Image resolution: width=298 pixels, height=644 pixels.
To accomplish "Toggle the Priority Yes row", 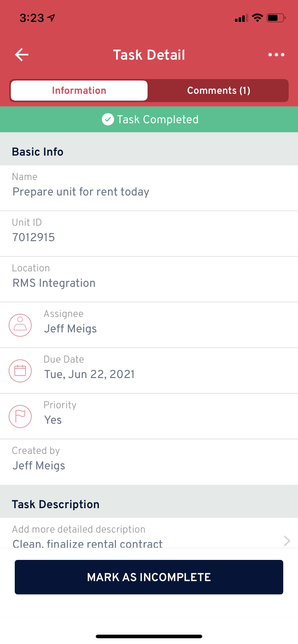I will pyautogui.click(x=149, y=416).
